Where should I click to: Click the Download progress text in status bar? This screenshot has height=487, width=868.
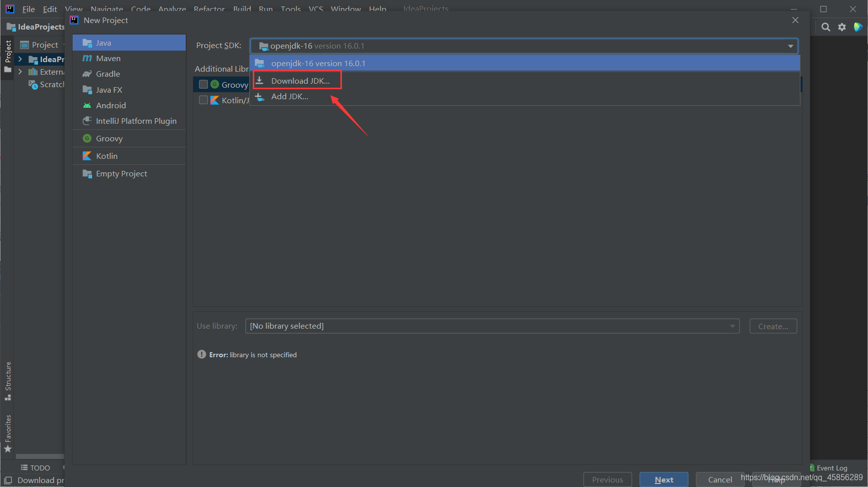coord(41,480)
